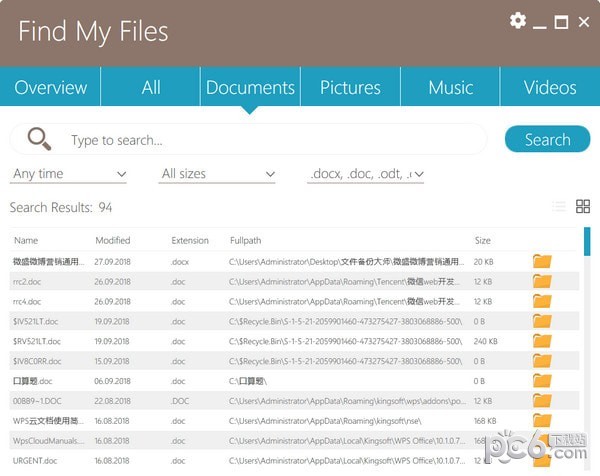Image resolution: width=600 pixels, height=476 pixels.
Task: Focus the Type to search field
Action: click(249, 140)
